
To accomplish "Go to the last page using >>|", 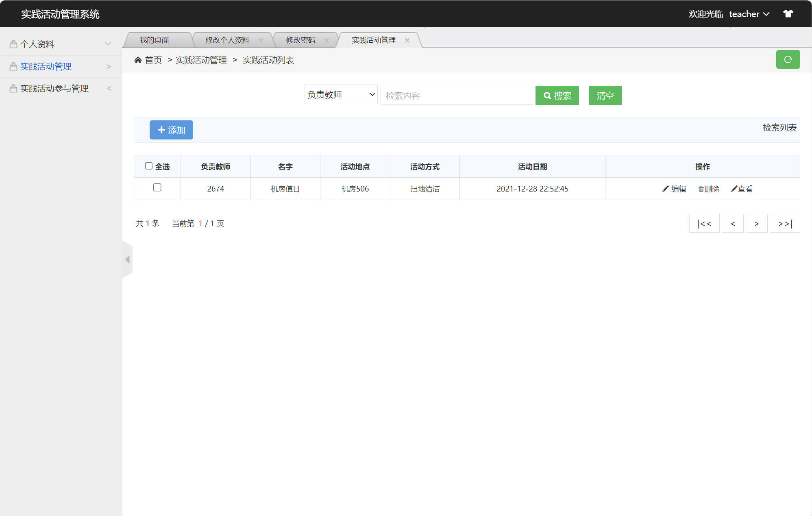I will pyautogui.click(x=784, y=223).
